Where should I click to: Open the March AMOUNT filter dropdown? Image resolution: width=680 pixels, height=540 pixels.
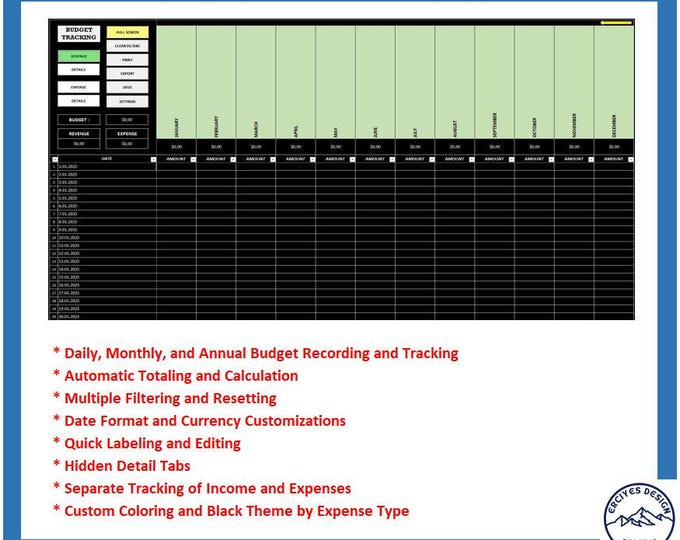[x=273, y=160]
